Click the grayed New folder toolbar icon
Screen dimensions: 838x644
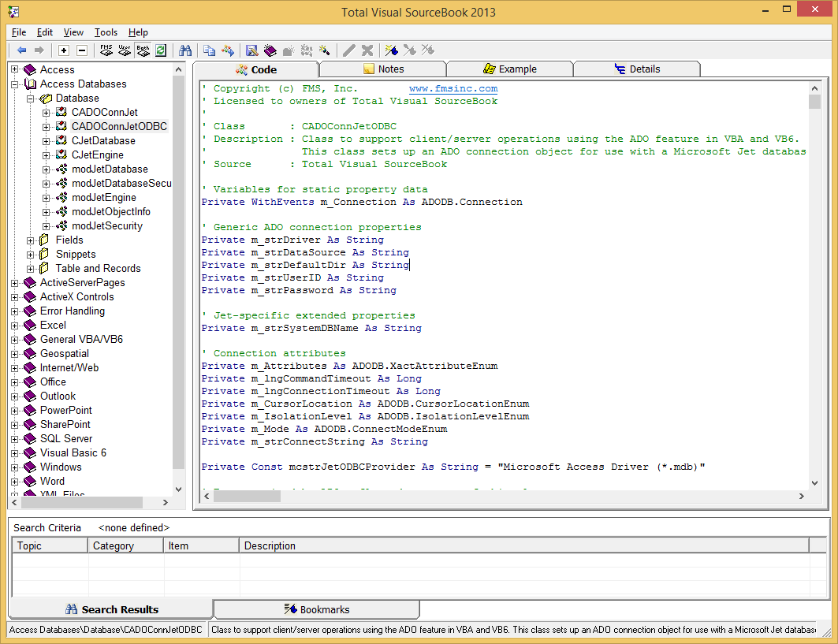click(x=288, y=50)
